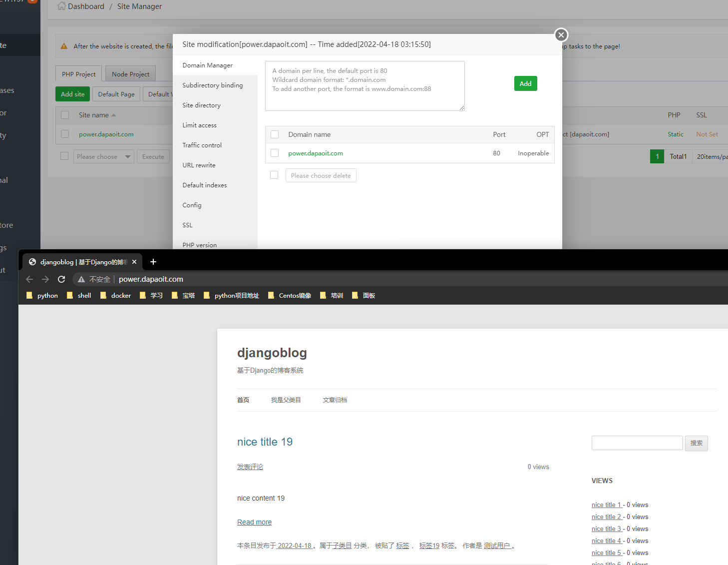Click the Not Set SSL status link
The image size is (728, 565).
(707, 134)
